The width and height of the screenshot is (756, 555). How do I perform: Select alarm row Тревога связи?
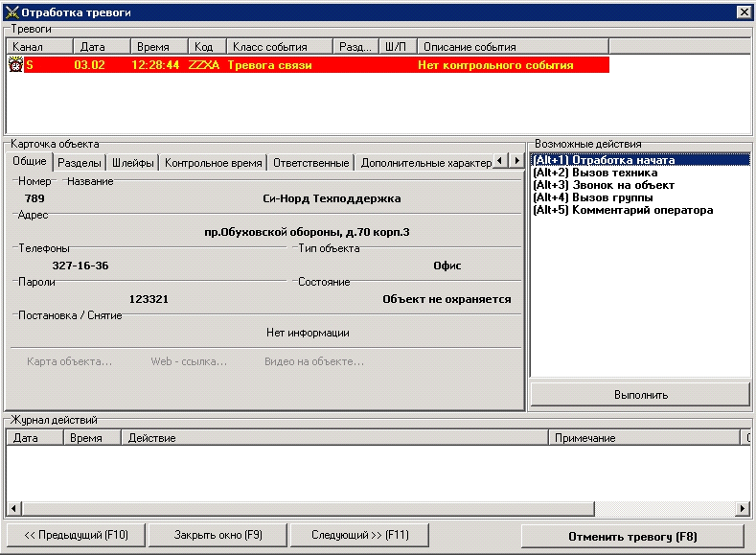309,64
